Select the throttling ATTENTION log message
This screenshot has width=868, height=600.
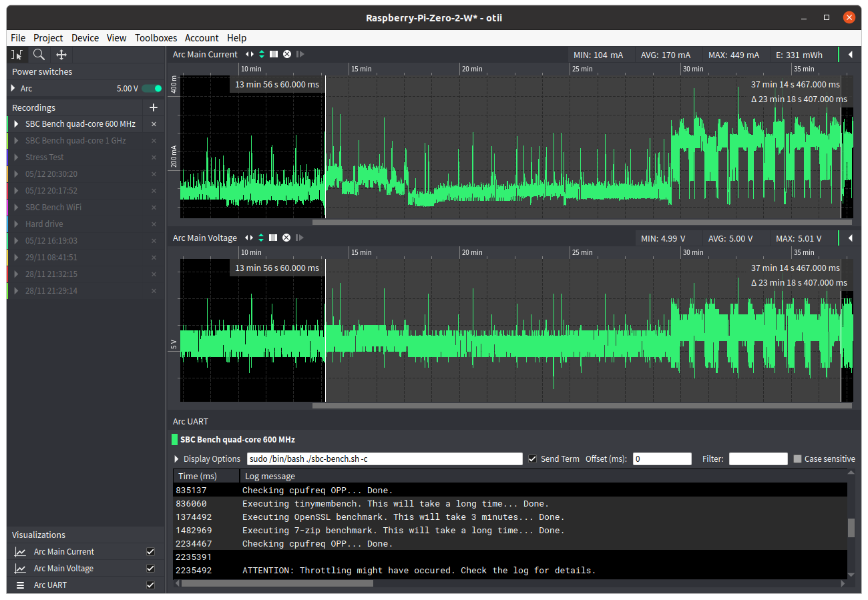coord(419,571)
